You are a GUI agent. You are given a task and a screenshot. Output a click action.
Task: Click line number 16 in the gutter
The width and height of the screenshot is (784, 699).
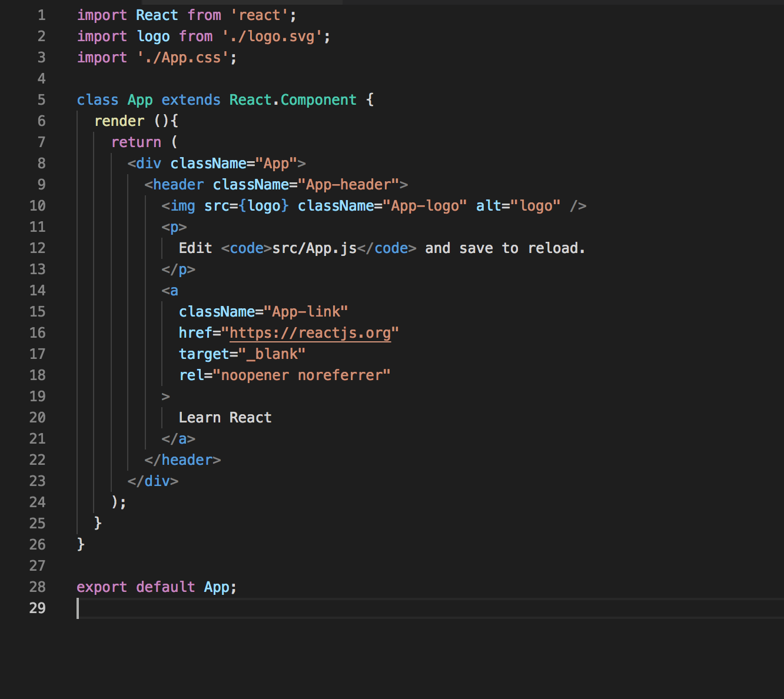(38, 333)
